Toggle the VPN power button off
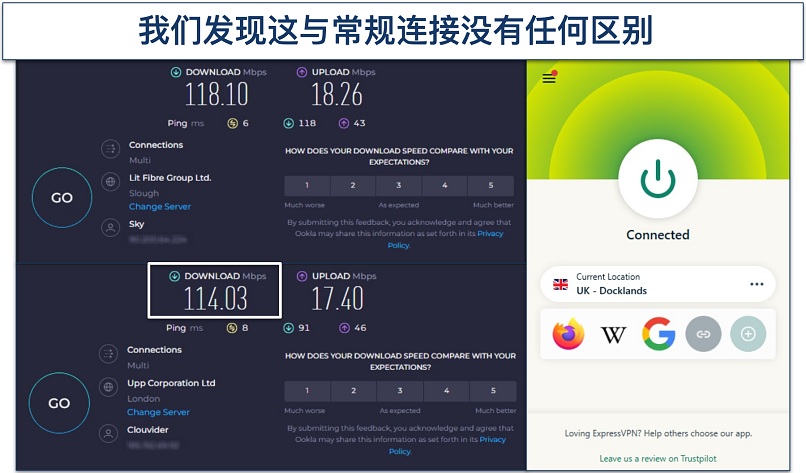The image size is (806, 473). [x=657, y=181]
